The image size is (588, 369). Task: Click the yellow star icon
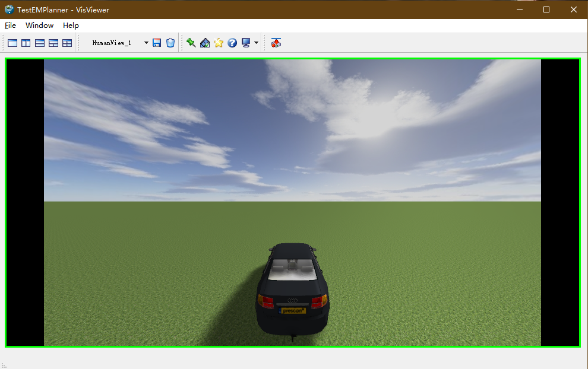coord(219,43)
